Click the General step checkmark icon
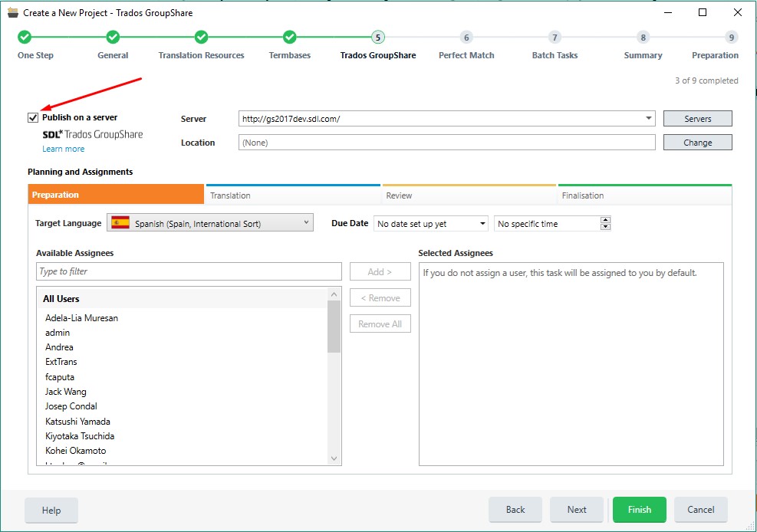This screenshot has width=757, height=532. 113,37
